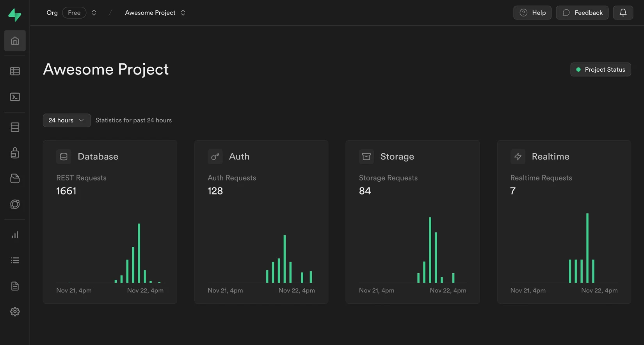Expand the organization switcher chevron
Image resolution: width=644 pixels, height=345 pixels.
pos(94,12)
